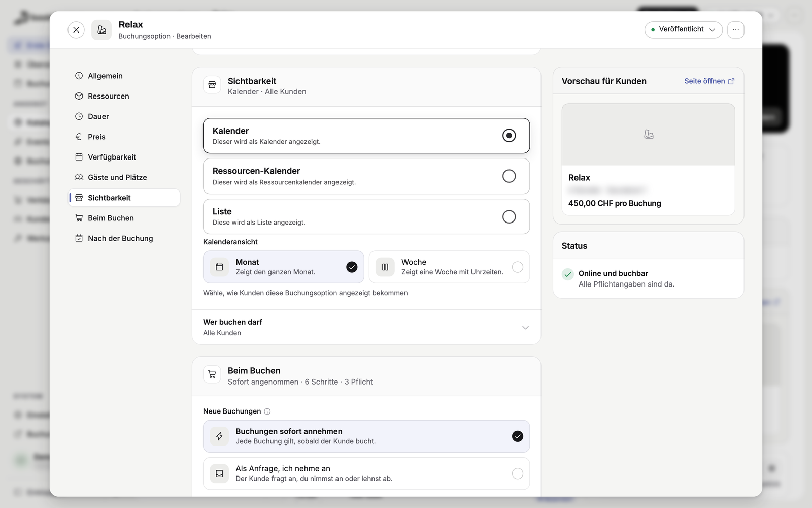Select the Ressourcen-Kalender radio option

pos(366,176)
